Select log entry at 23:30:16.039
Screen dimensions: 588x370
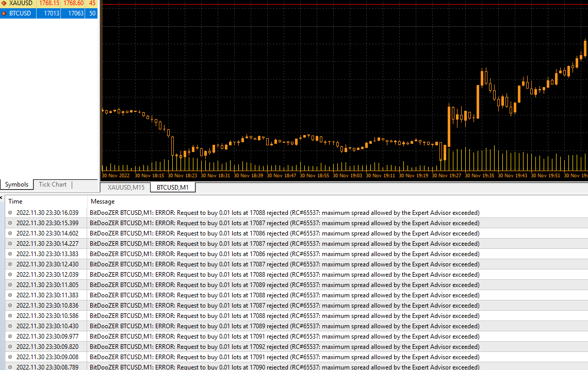(x=296, y=213)
